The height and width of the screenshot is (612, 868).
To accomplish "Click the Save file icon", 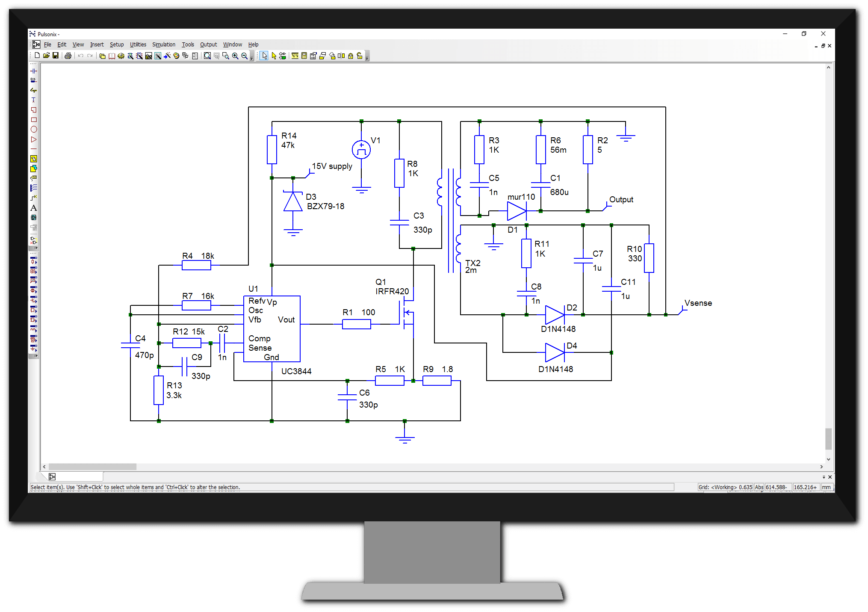I will [56, 56].
